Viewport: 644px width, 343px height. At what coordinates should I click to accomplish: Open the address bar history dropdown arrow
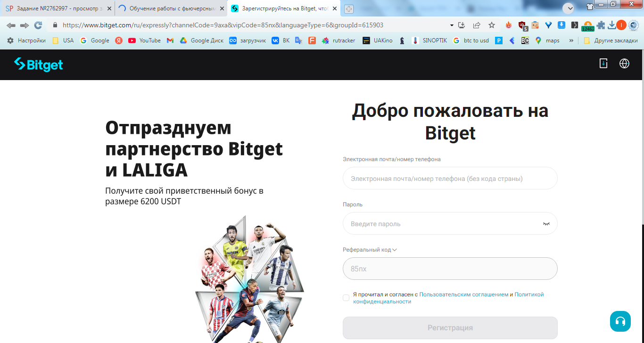click(x=452, y=25)
